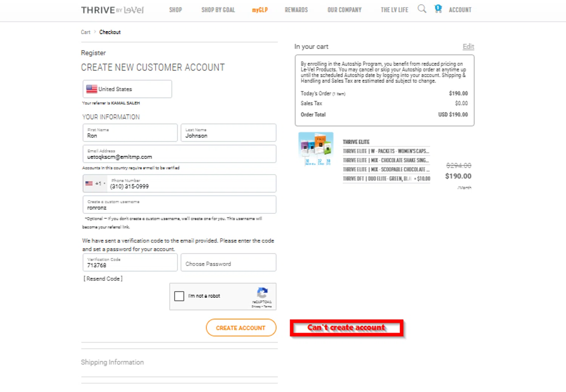The width and height of the screenshot is (566, 392).
Task: Click the Last Name field
Action: click(229, 133)
